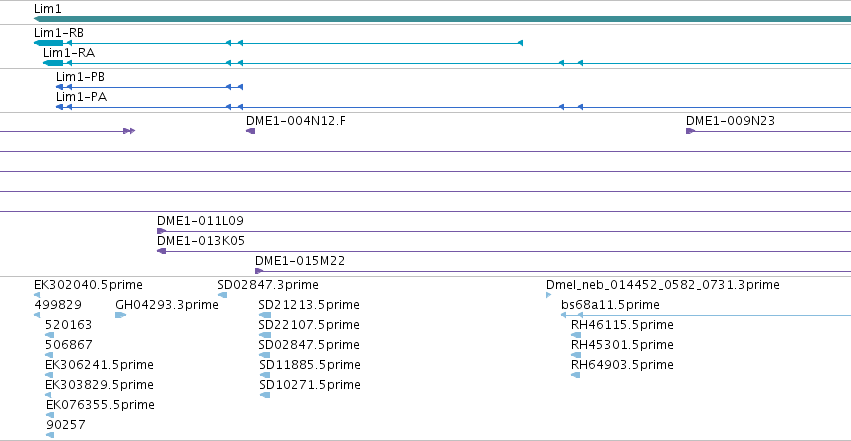Select the DME1-009N23 label
This screenshot has width=851, height=441.
click(x=731, y=120)
